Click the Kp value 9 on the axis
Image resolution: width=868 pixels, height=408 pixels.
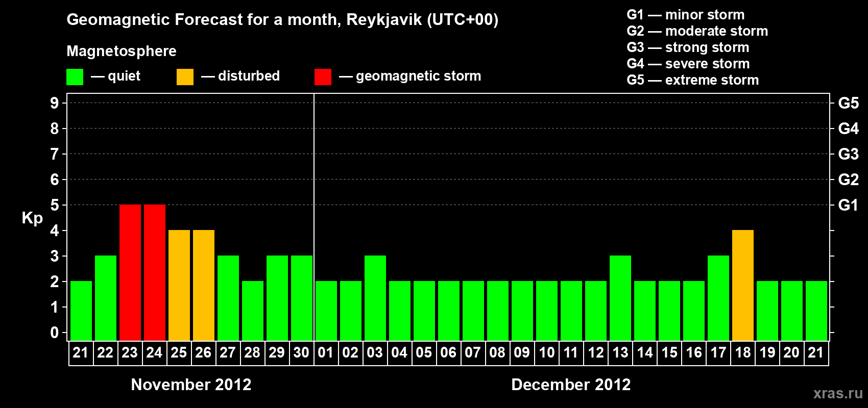coord(55,103)
